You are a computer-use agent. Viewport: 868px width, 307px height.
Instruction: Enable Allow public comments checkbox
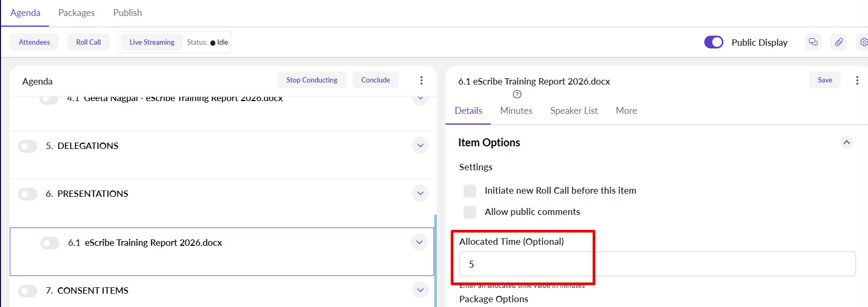tap(470, 212)
